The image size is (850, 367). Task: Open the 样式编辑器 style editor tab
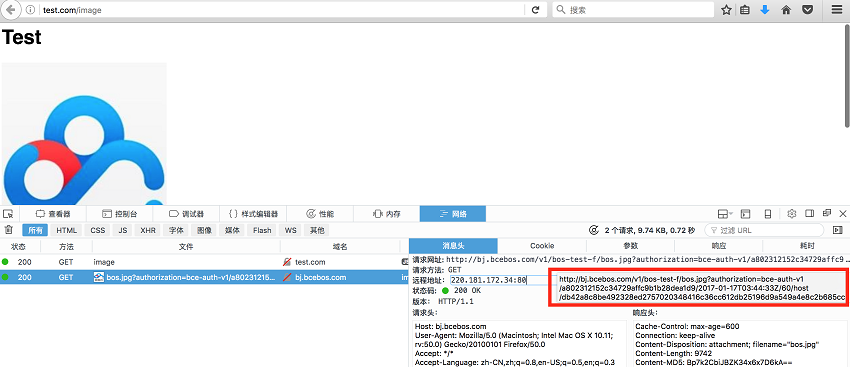coord(253,214)
